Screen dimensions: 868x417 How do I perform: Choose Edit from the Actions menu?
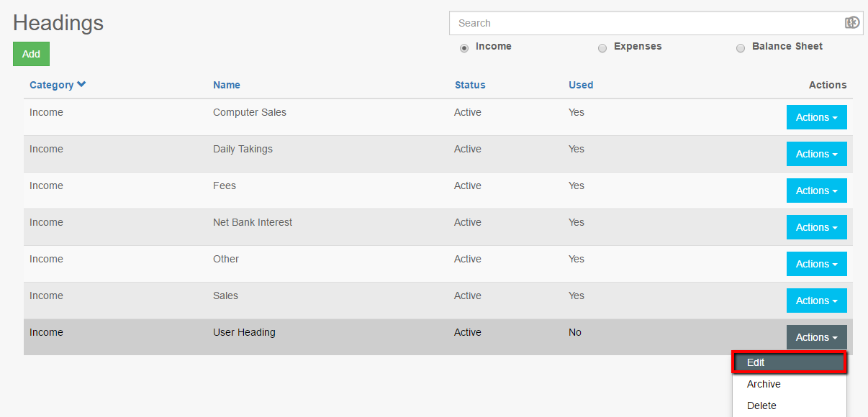(x=789, y=363)
